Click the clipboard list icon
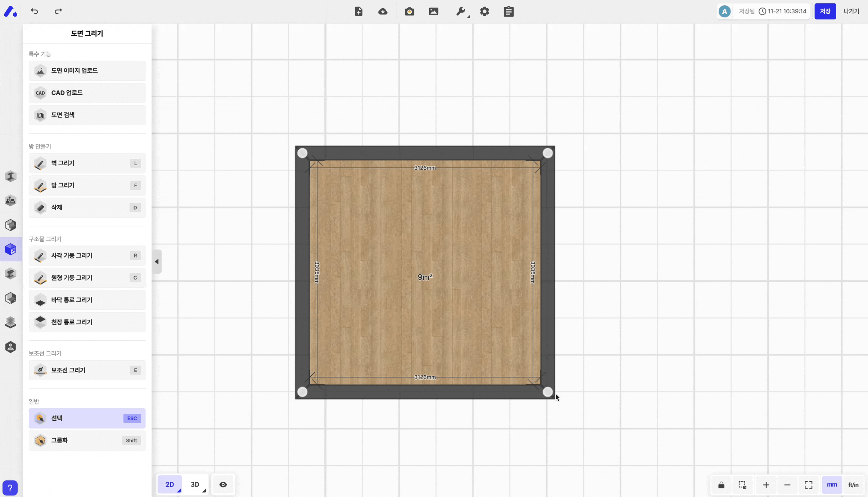The image size is (868, 497). click(508, 12)
